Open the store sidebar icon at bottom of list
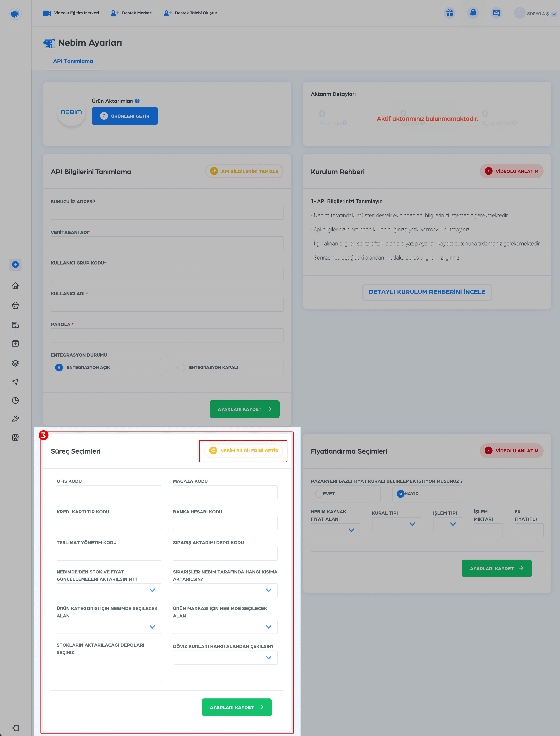The height and width of the screenshot is (736, 560). (15, 437)
